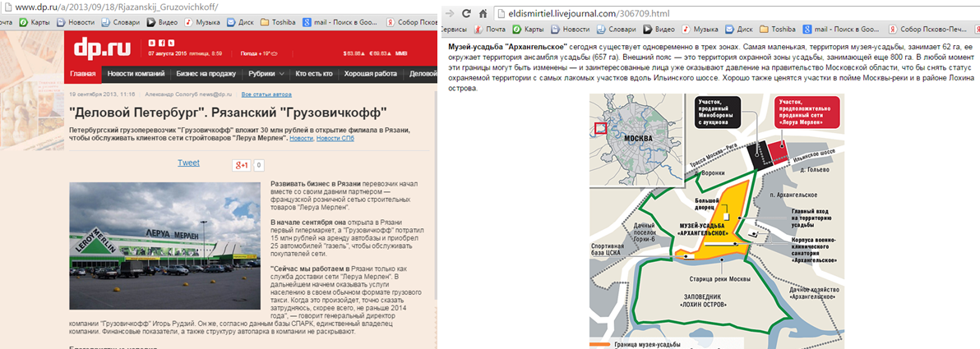Open Почта bookmark in the LiveJournal window

tap(488, 30)
